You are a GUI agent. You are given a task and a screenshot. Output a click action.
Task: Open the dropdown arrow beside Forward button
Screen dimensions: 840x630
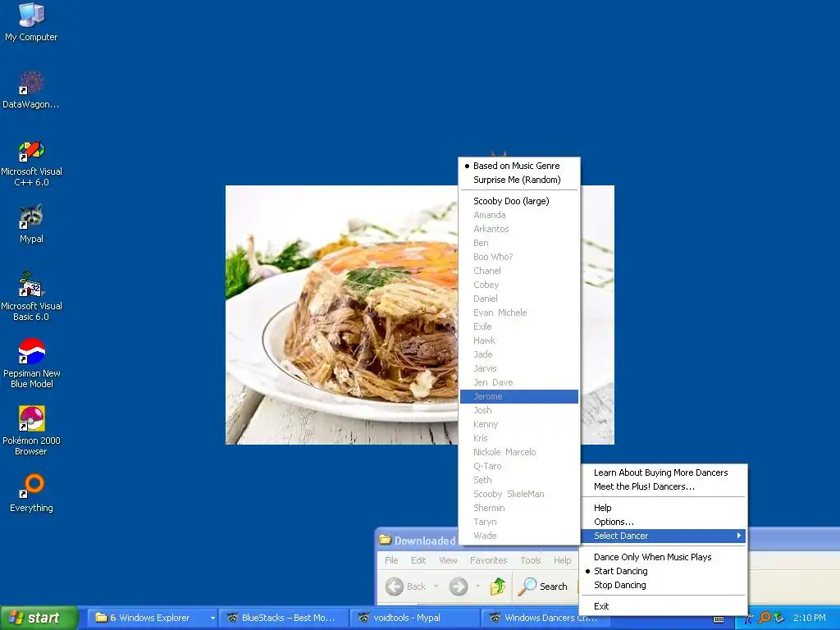[477, 587]
